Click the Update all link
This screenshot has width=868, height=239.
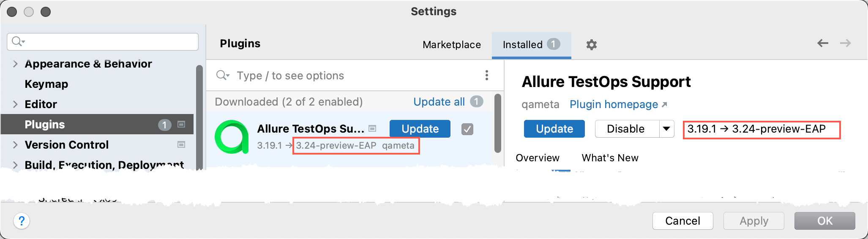pos(439,102)
